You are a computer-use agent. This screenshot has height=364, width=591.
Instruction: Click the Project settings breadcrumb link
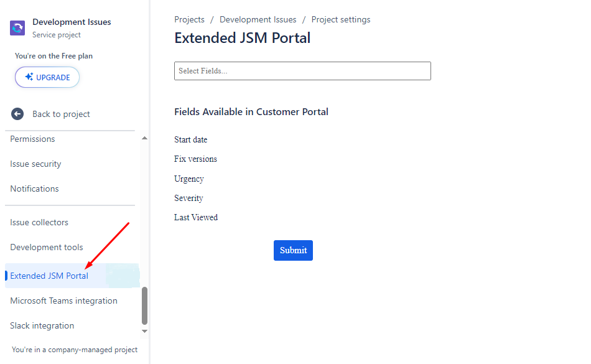tap(341, 19)
